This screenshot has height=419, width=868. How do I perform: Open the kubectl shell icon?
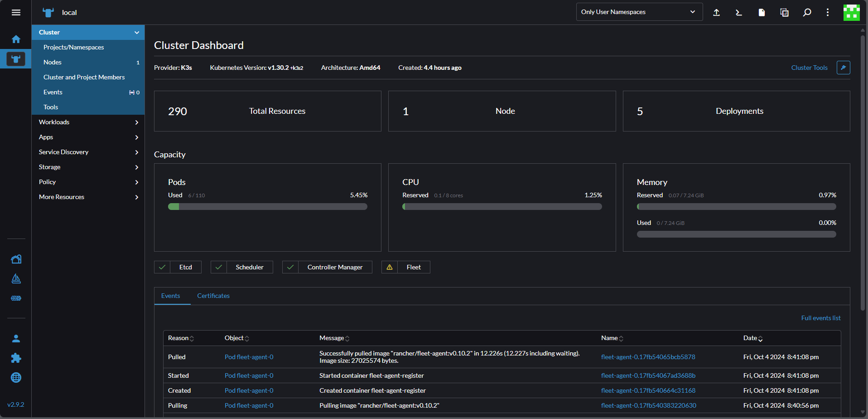(739, 12)
